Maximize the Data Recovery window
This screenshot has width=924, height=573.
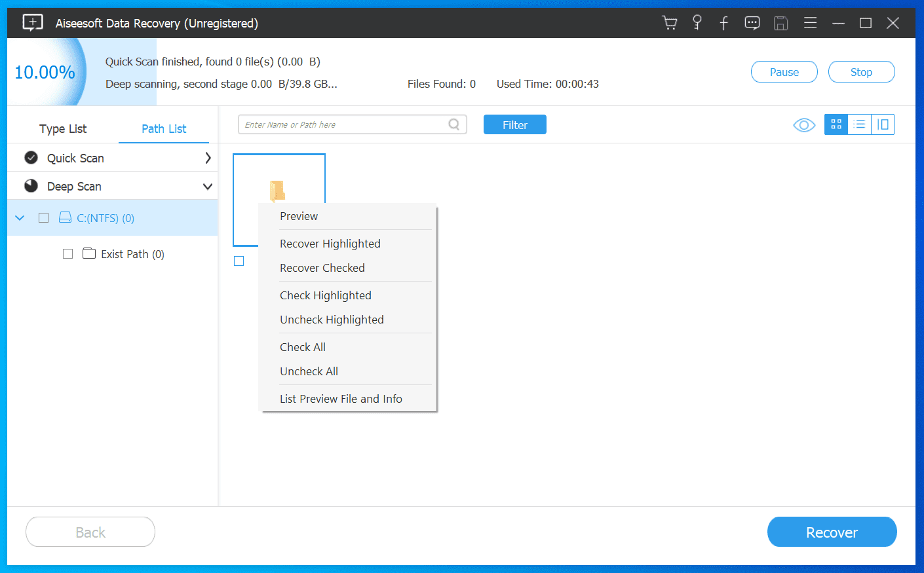(866, 23)
